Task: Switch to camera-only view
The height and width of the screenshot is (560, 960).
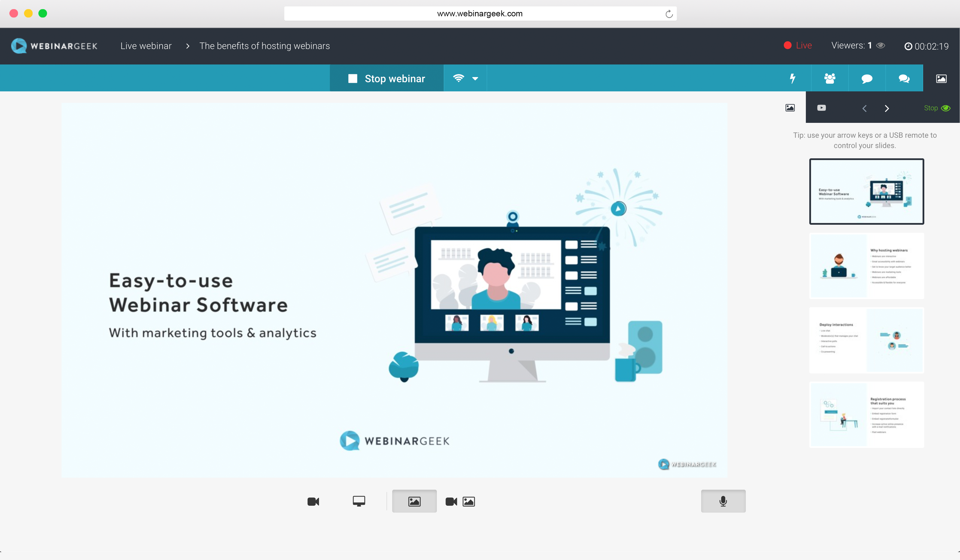Action: coord(313,501)
